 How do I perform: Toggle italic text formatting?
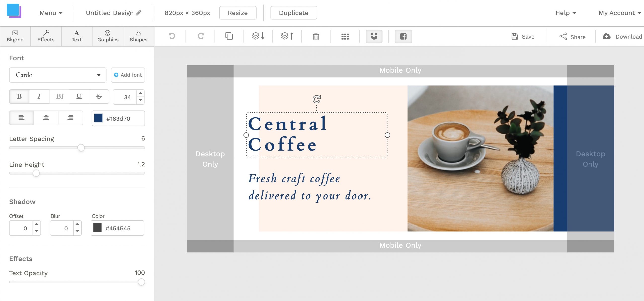(x=39, y=96)
